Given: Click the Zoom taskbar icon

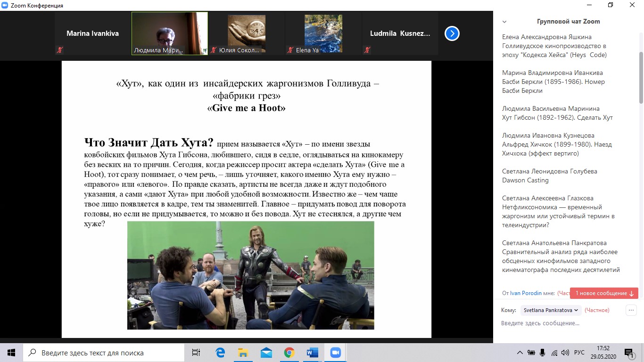Looking at the screenshot, I should (336, 353).
